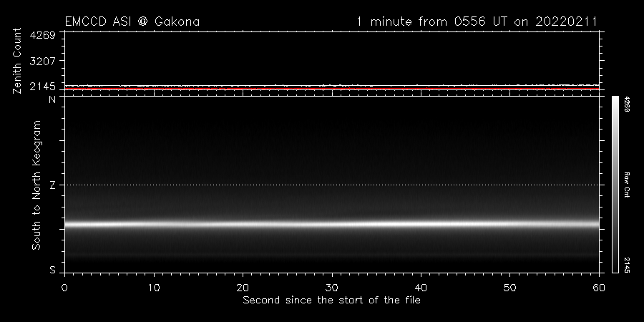This screenshot has height=322, width=644.
Task: Click the 'Raw Cnt' colorbar label
Action: point(626,185)
